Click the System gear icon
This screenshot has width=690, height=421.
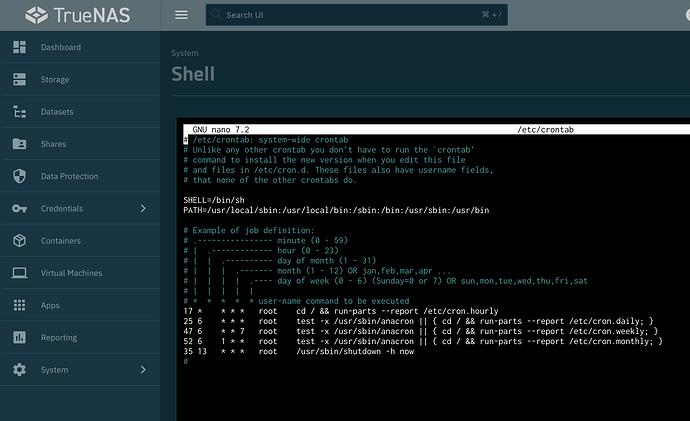coord(19,370)
